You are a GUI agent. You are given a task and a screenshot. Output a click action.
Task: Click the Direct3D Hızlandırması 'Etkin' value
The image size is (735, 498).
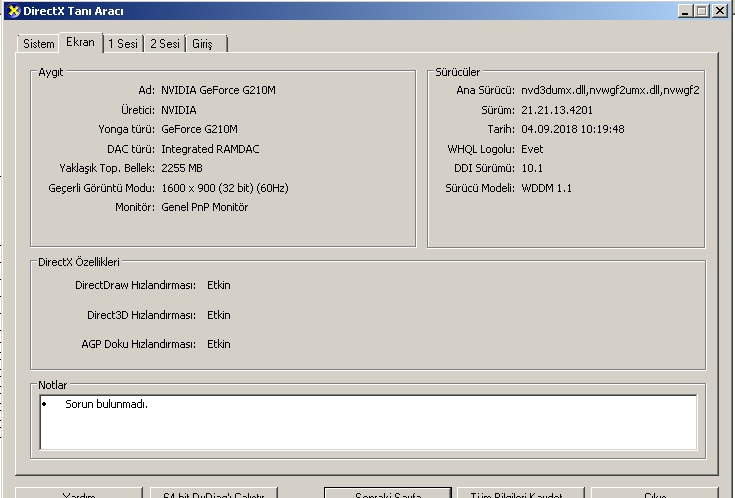coord(219,315)
